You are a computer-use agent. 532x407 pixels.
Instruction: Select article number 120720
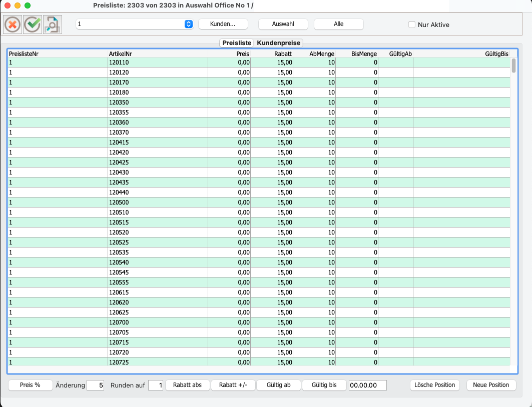pos(119,352)
